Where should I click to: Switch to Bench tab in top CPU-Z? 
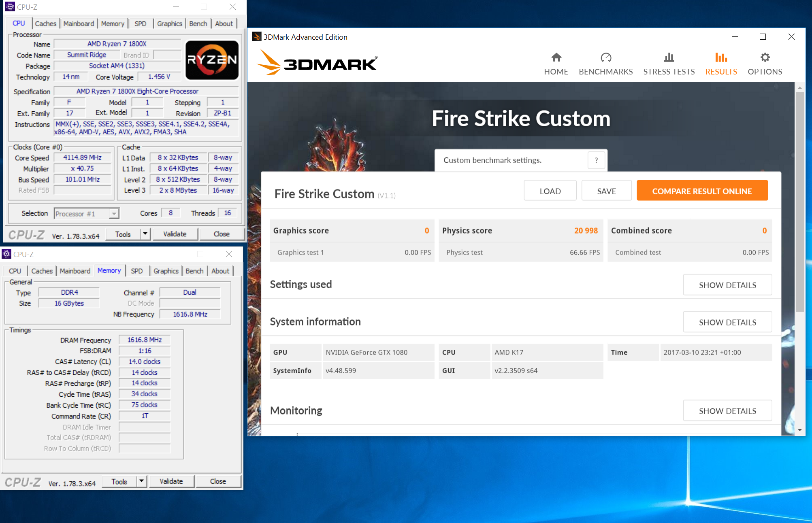click(x=198, y=23)
